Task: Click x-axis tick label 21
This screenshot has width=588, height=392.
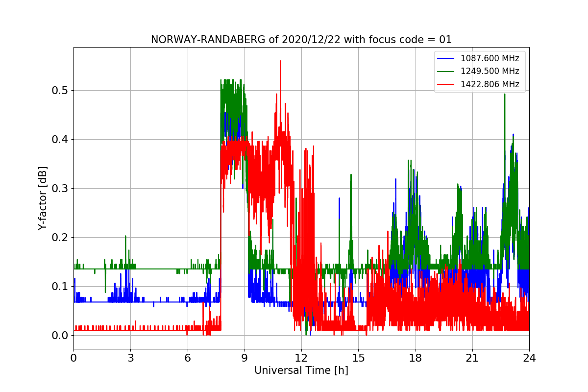Action: point(472,358)
